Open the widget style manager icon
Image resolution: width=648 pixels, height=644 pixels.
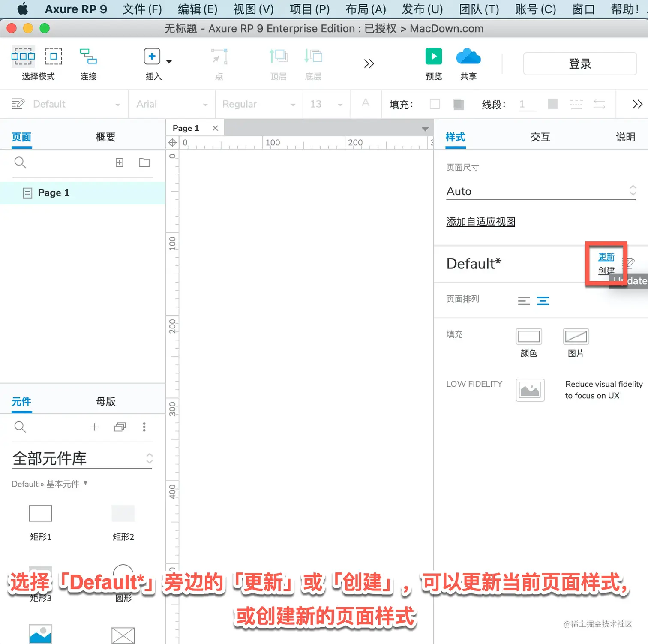point(18,104)
